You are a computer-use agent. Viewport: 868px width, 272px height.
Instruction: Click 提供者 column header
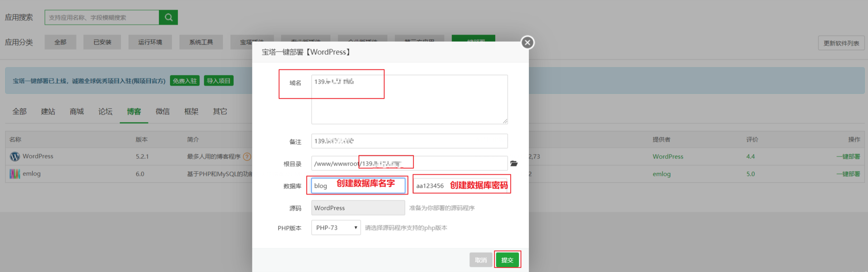[x=662, y=139]
